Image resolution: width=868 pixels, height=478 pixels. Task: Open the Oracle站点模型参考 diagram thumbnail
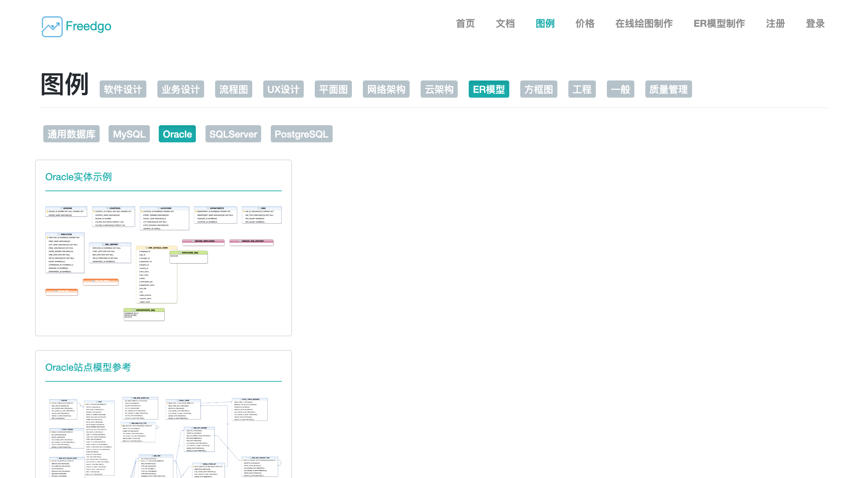(x=164, y=437)
